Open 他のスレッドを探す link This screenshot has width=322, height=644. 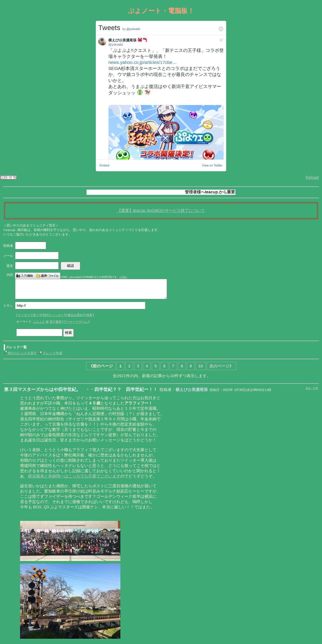click(x=22, y=353)
